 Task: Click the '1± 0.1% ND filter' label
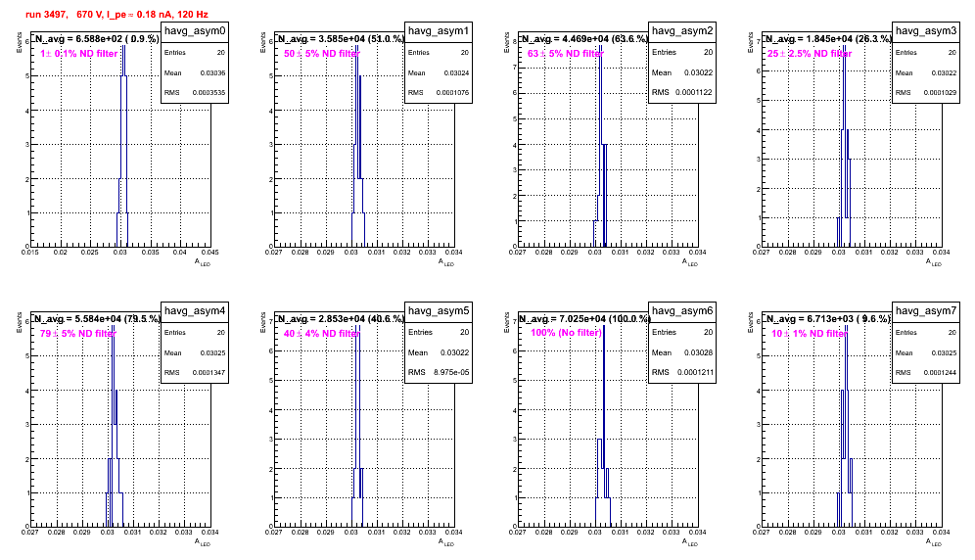click(79, 54)
